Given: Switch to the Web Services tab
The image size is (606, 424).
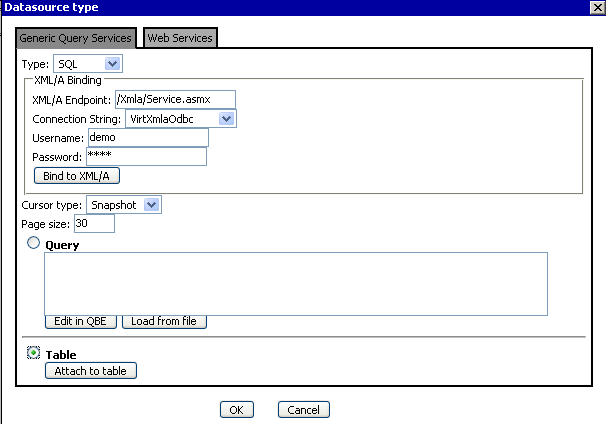Looking at the screenshot, I should tap(180, 38).
